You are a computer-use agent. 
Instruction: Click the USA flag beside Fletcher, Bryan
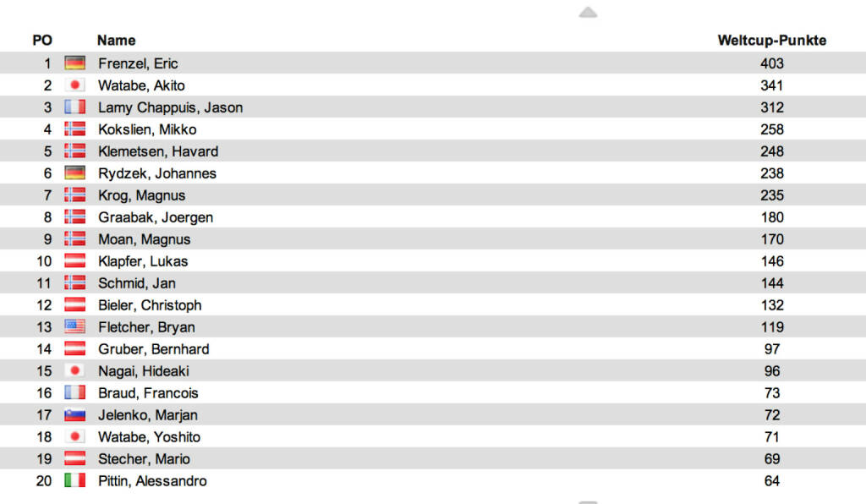(x=75, y=327)
